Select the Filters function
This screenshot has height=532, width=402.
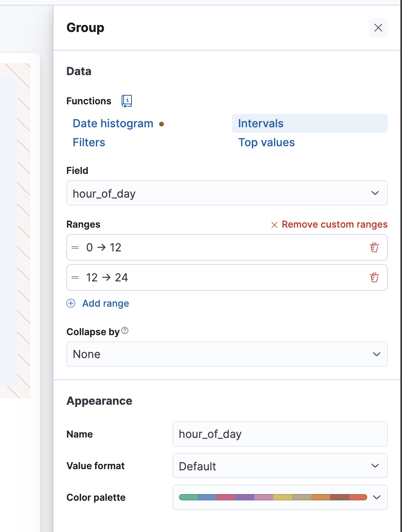89,143
